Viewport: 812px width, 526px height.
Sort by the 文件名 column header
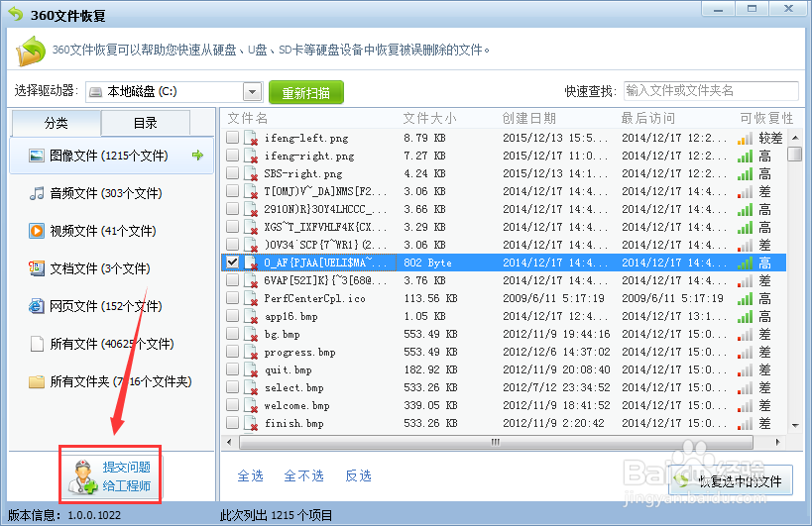click(248, 119)
